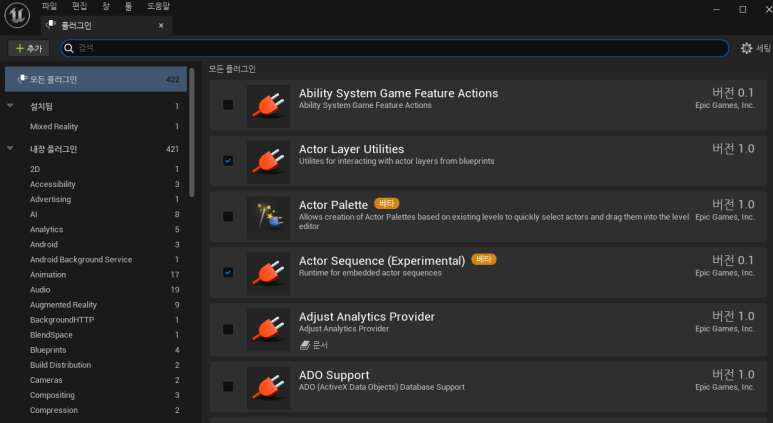Viewport: 773px width, 423px height.
Task: Select the 2D category
Action: point(96,169)
